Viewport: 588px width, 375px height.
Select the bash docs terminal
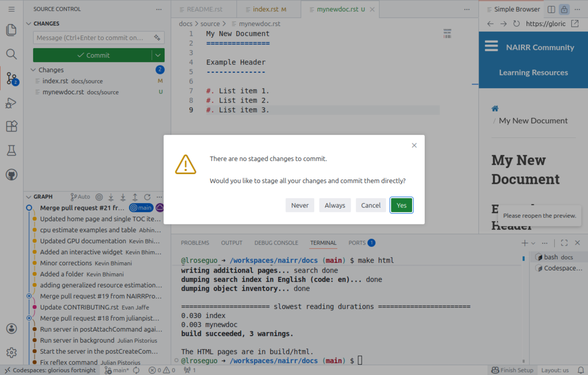tap(559, 257)
